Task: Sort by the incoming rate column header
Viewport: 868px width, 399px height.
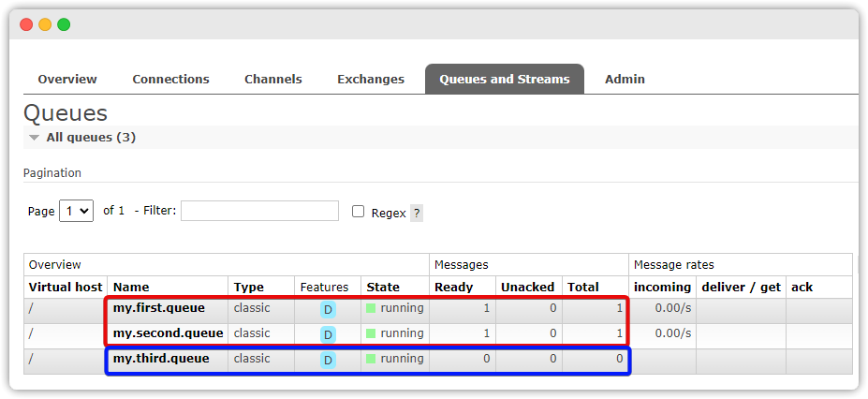Action: pyautogui.click(x=663, y=288)
